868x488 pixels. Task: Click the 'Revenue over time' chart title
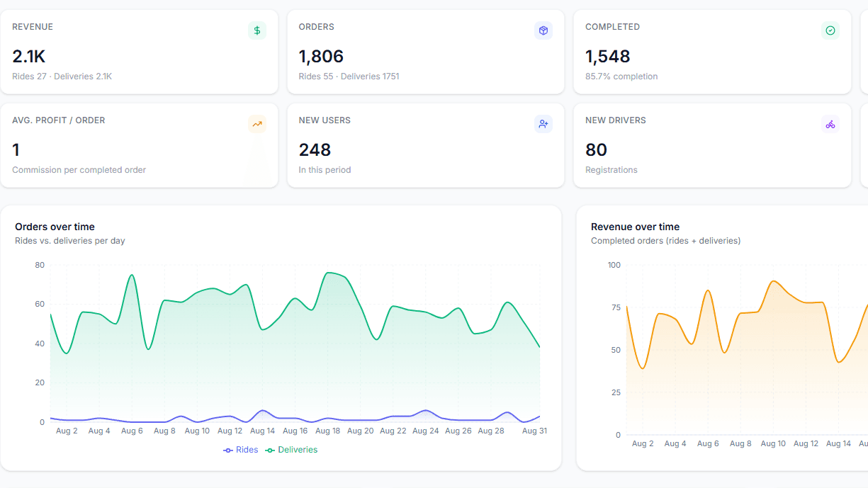click(635, 227)
